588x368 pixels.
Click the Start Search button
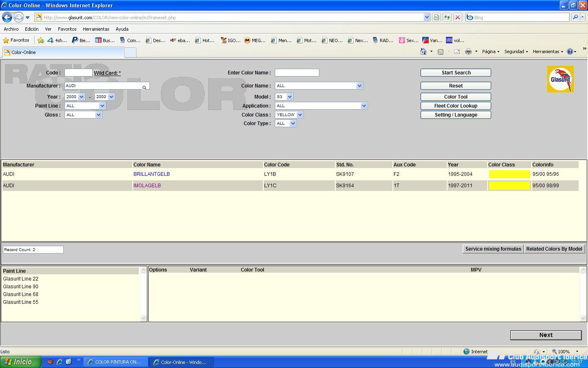pyautogui.click(x=456, y=73)
